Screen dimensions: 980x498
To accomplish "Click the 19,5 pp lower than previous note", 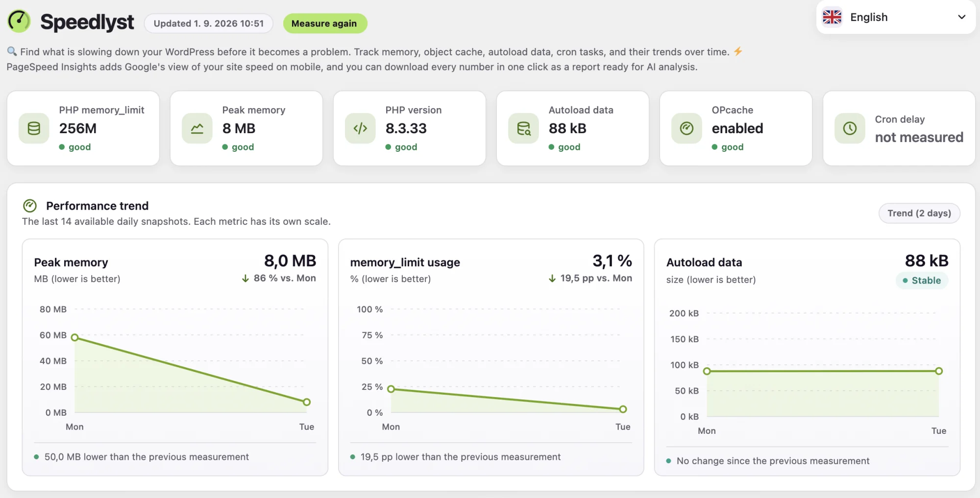I will coord(461,457).
